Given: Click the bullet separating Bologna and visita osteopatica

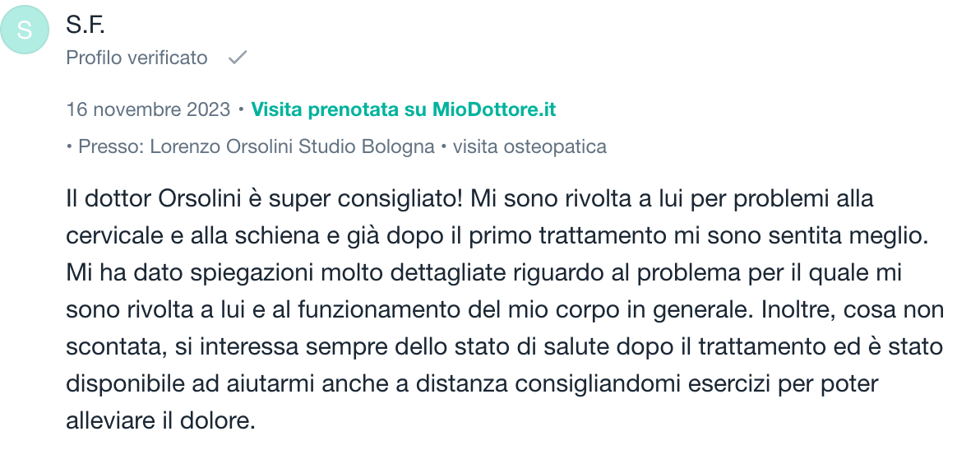Looking at the screenshot, I should pos(444,147).
